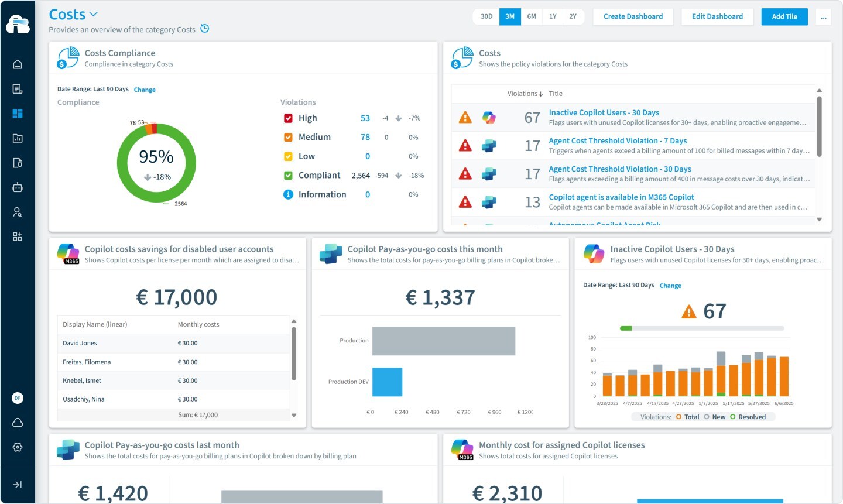Click the blue Information icon in the violations legend
Image resolution: width=843 pixels, height=504 pixels.
pyautogui.click(x=288, y=194)
